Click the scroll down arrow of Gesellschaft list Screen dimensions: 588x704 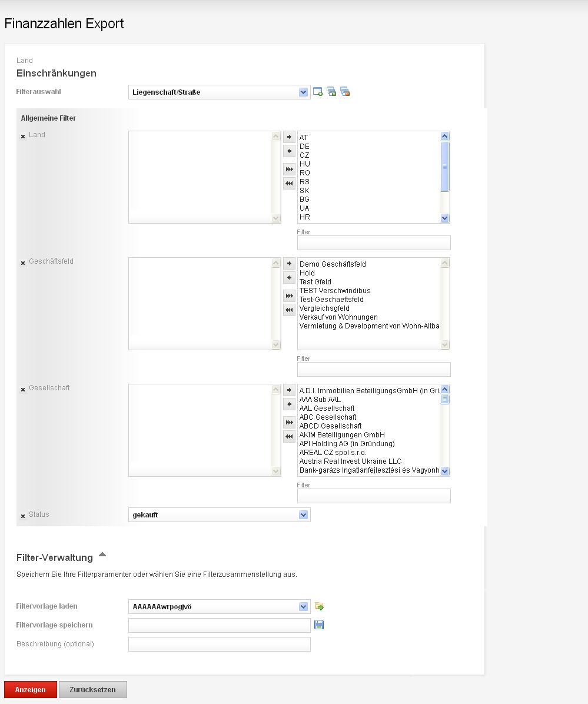(445, 471)
